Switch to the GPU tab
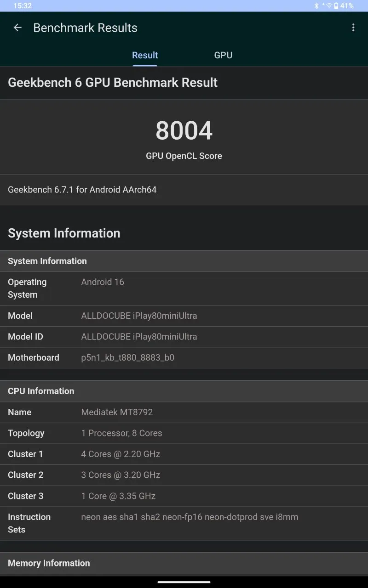 coord(223,55)
